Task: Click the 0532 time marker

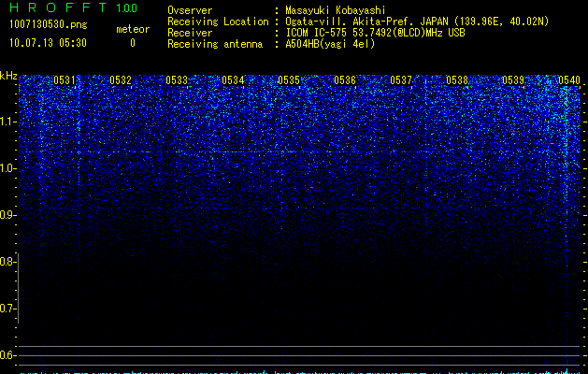Action: [121, 80]
